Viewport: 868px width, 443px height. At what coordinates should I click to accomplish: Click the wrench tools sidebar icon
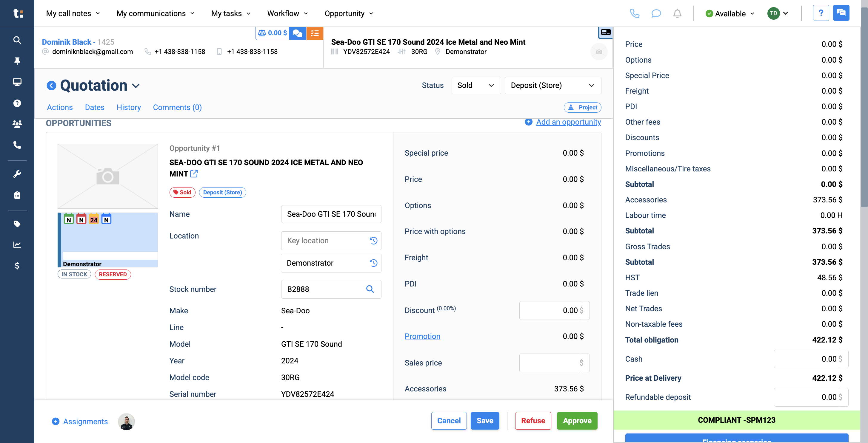(x=17, y=174)
